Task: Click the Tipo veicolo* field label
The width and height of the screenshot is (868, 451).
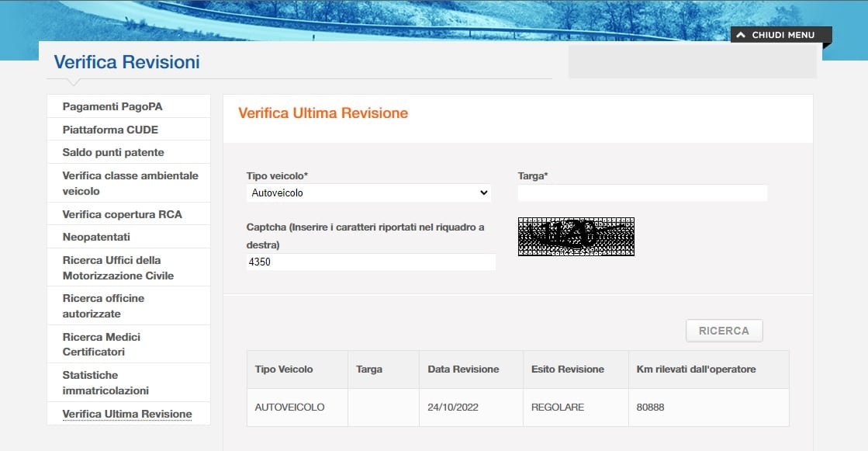Action: click(x=277, y=175)
